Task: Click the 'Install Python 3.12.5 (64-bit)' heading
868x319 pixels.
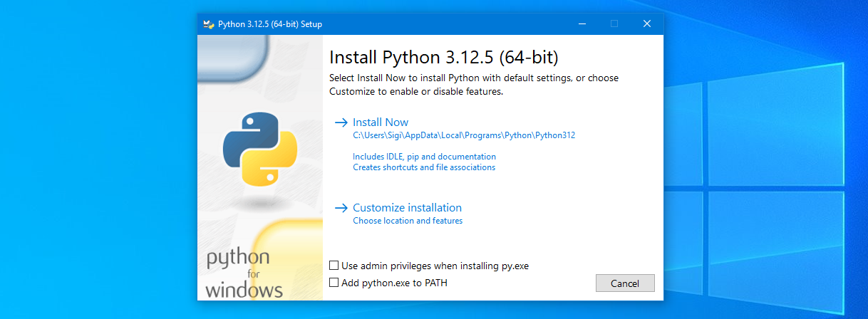Action: pyautogui.click(x=443, y=57)
